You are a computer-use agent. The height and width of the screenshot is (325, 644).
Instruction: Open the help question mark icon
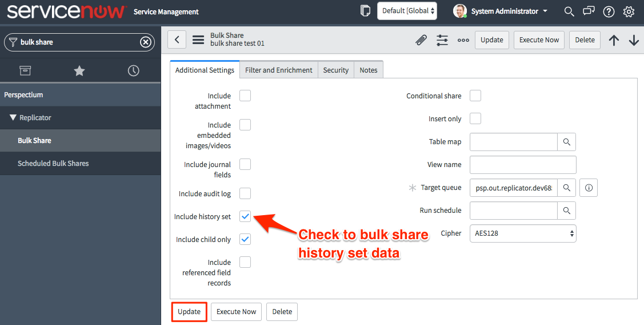[x=609, y=11]
